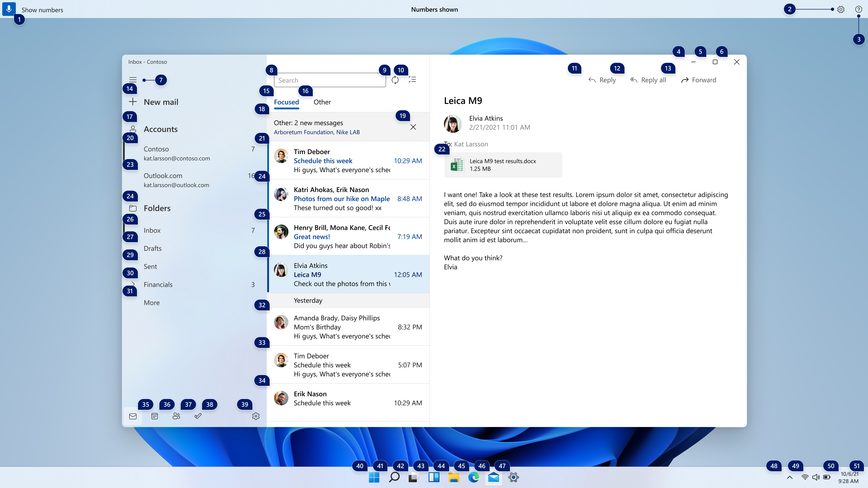The image size is (868, 488).
Task: Expand the Accounts navigation menu
Action: pyautogui.click(x=160, y=129)
